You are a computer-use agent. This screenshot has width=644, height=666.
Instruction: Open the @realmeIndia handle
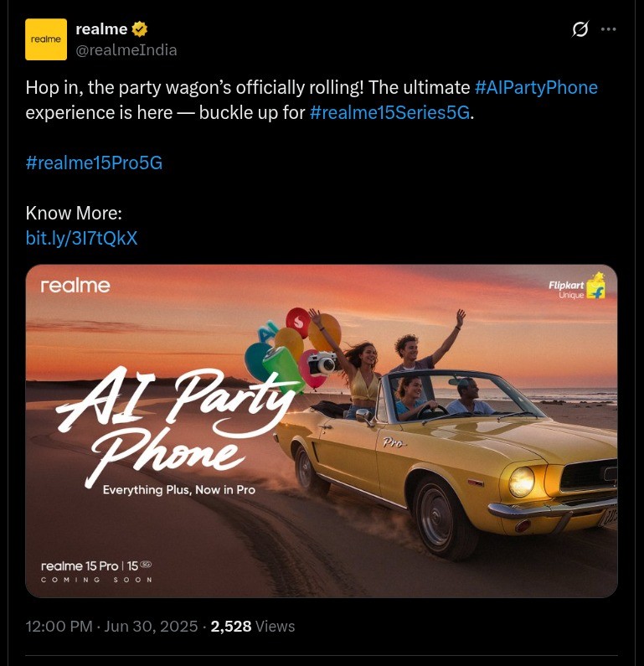tap(126, 50)
